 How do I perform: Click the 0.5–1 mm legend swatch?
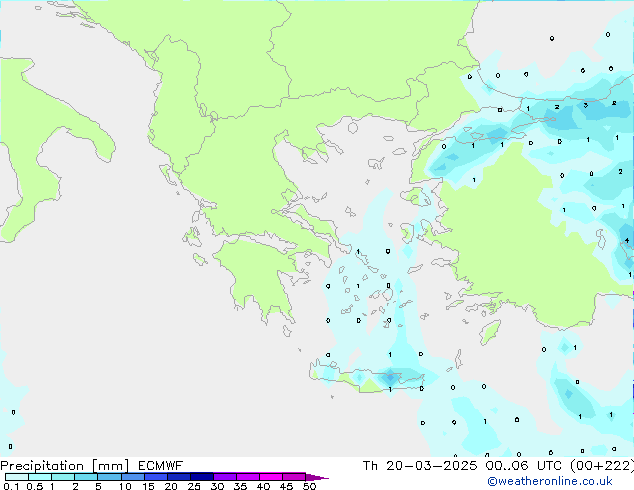[40, 477]
